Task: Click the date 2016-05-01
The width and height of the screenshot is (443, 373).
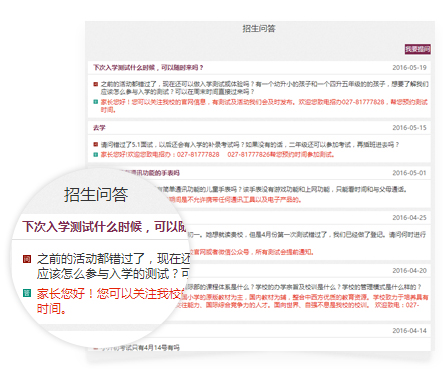Action: coord(409,173)
